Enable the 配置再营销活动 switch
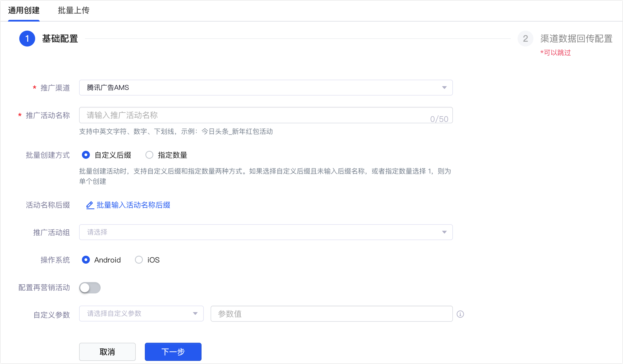Viewport: 623px width, 364px height. pyautogui.click(x=90, y=288)
